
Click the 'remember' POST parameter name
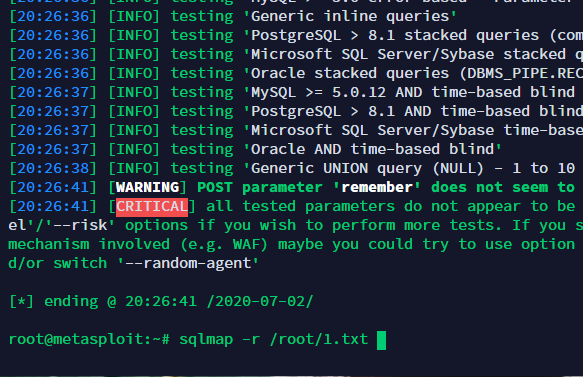pos(377,187)
